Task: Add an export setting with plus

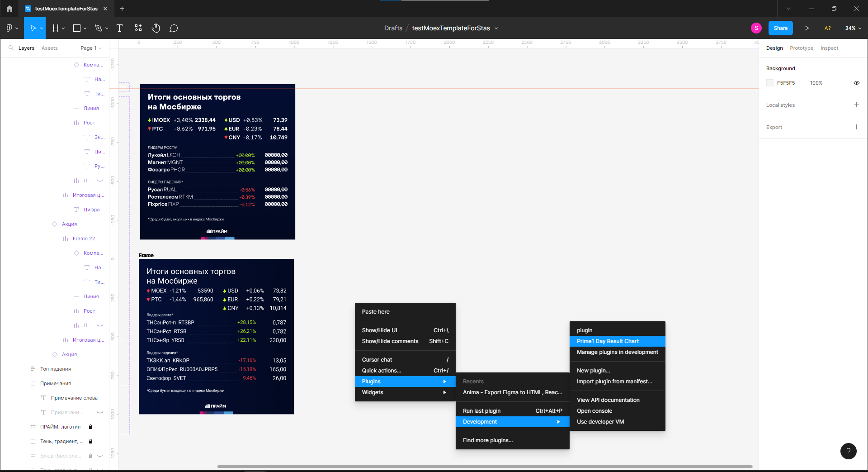Action: coord(856,127)
